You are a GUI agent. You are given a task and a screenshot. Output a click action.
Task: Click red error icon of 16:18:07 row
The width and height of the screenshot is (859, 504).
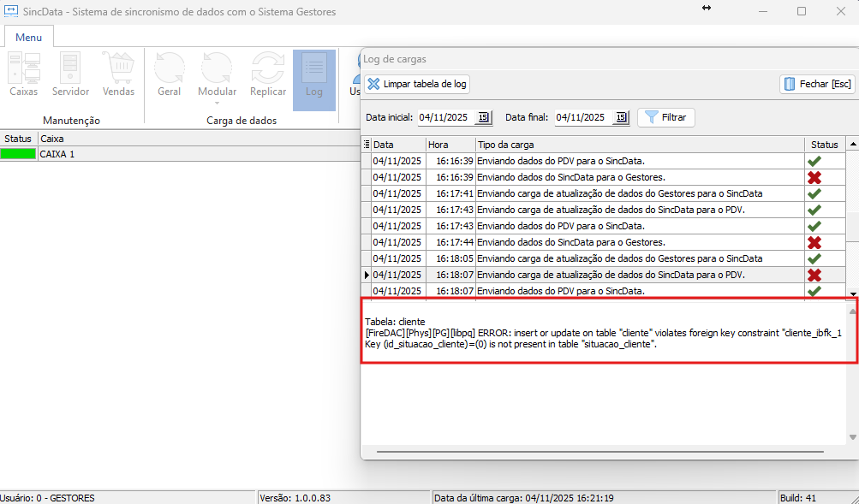click(x=814, y=275)
